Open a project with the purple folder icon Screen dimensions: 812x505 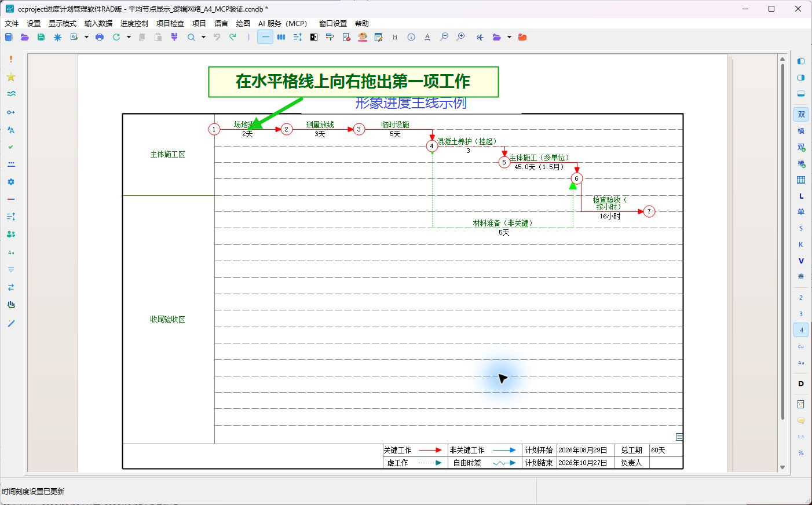[24, 37]
